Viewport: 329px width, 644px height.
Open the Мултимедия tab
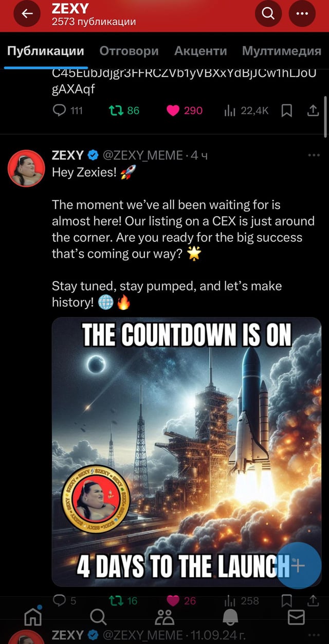click(x=282, y=51)
